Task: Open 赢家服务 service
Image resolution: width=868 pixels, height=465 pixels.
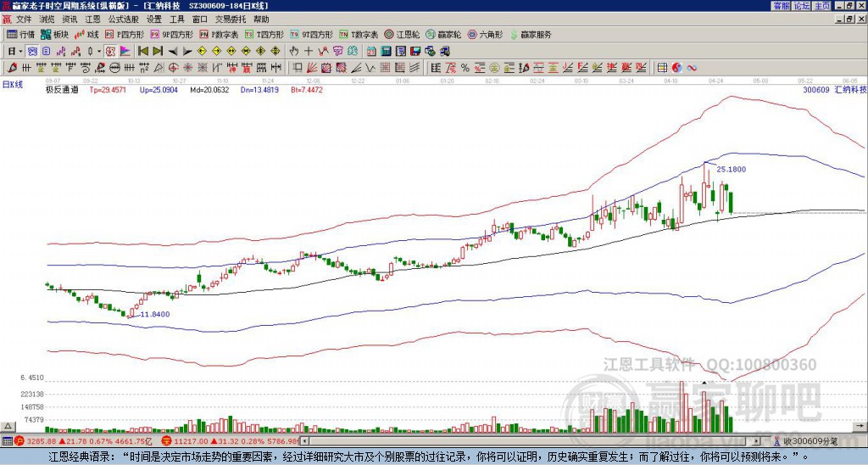Action: pos(531,34)
